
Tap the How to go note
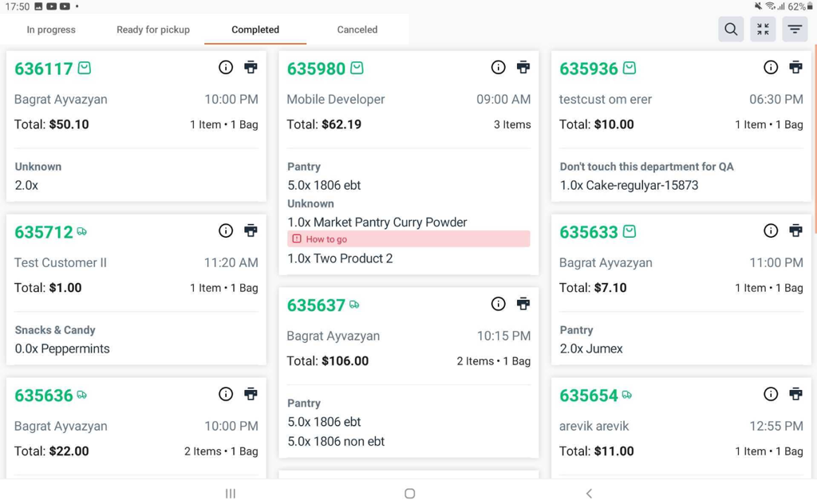(408, 239)
